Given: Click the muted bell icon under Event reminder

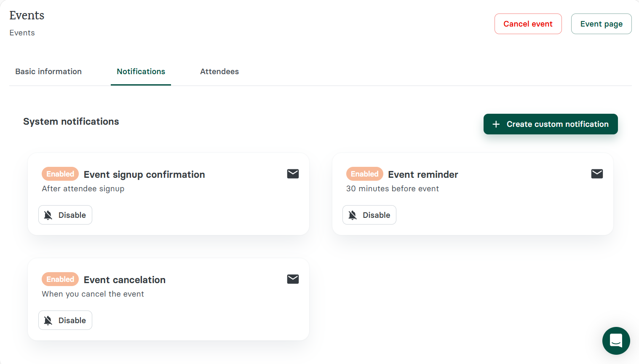Looking at the screenshot, I should (x=352, y=215).
